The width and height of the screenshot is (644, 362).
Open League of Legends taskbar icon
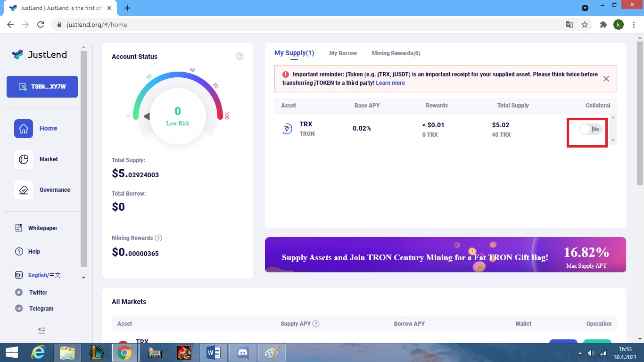click(x=97, y=353)
